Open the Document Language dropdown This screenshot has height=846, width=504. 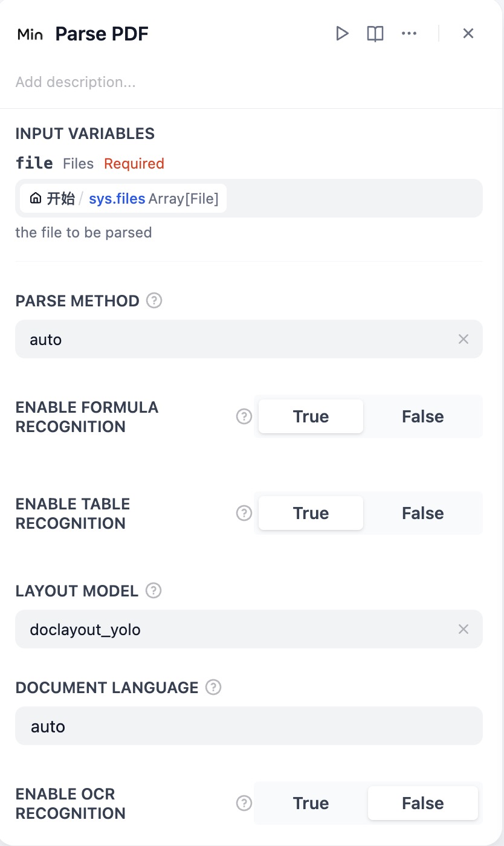pyautogui.click(x=248, y=726)
